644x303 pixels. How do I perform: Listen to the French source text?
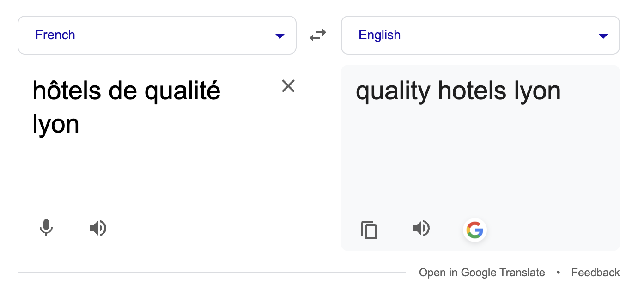[x=98, y=228]
